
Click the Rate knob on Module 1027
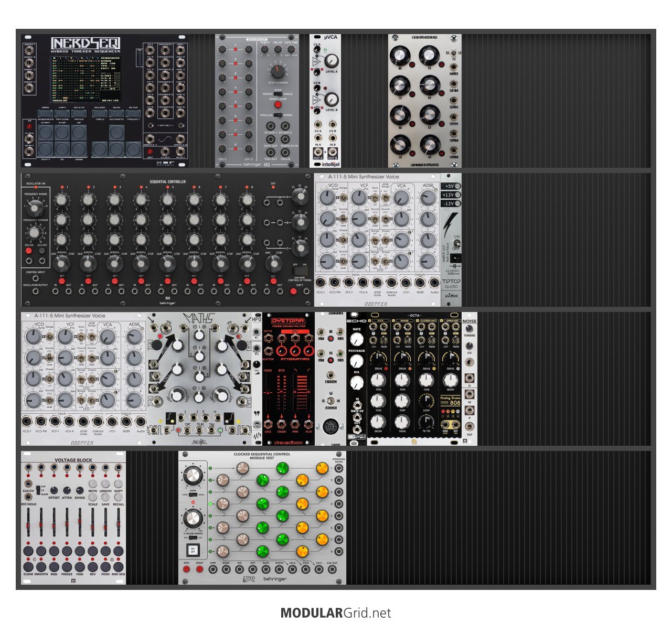(193, 475)
